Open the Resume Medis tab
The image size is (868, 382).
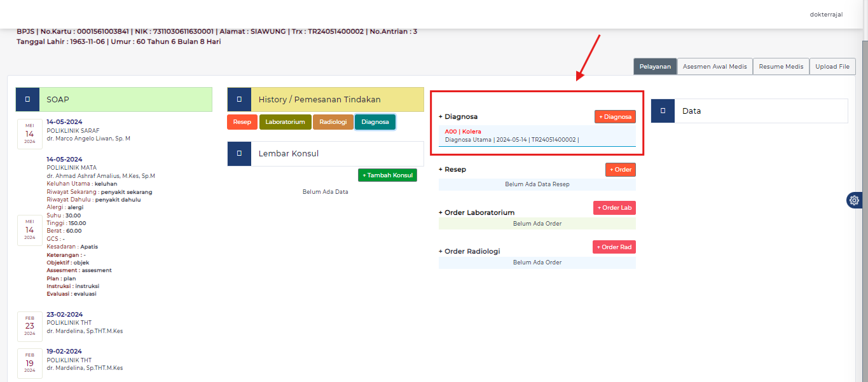tap(781, 67)
